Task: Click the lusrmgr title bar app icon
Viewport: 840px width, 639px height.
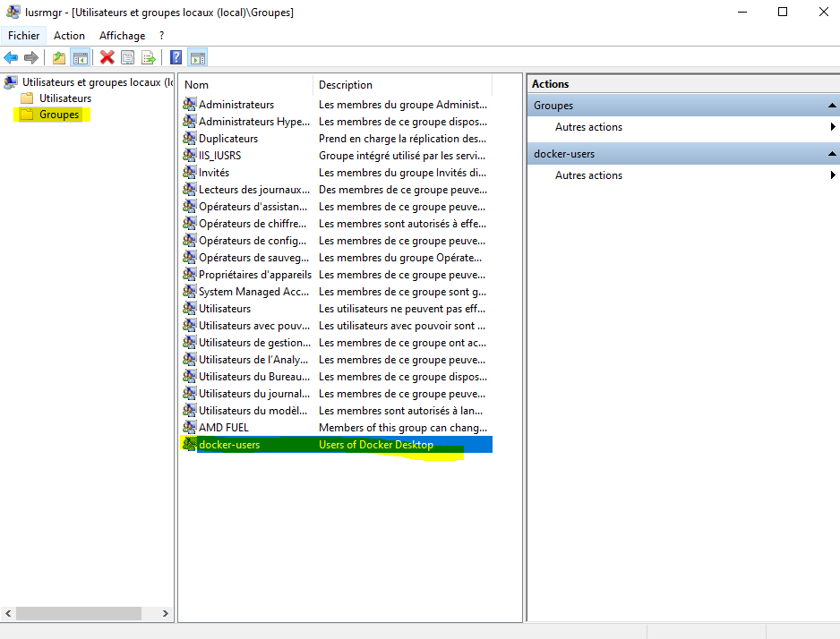Action: (x=13, y=12)
